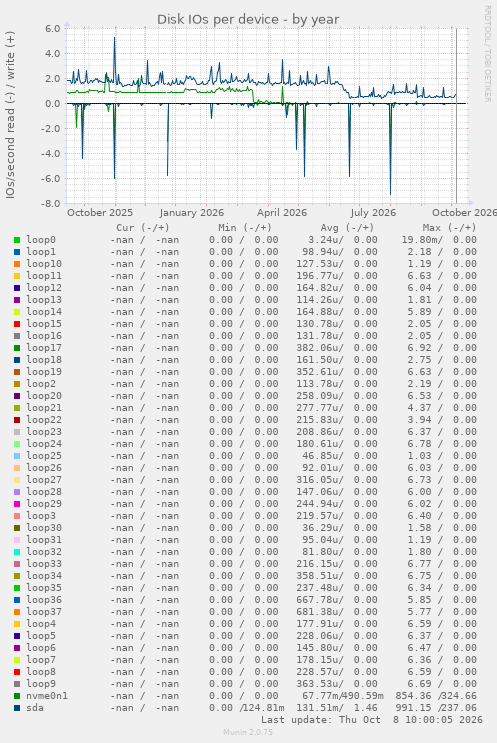Click the loop32 cyan legend swatch
Image resolution: width=497 pixels, height=743 pixels.
(17, 552)
